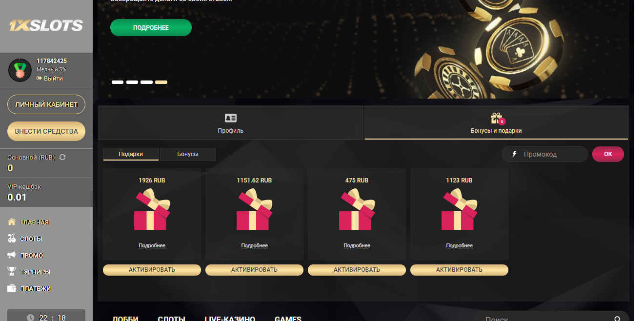Click Выйти logout link
The height and width of the screenshot is (321, 644).
[x=50, y=78]
